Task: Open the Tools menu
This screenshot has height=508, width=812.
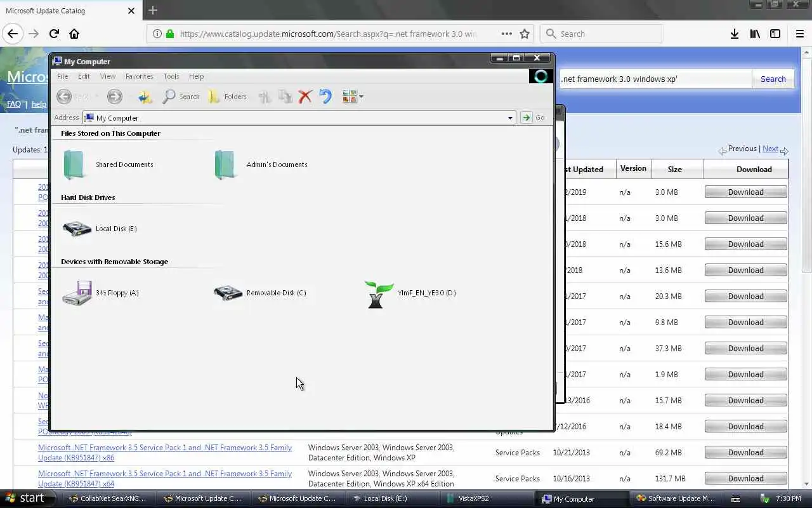Action: pyautogui.click(x=171, y=76)
